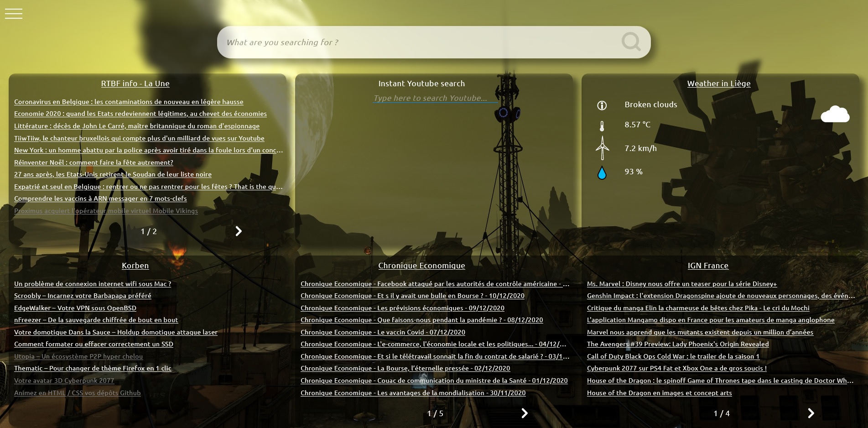The height and width of the screenshot is (428, 868).
Task: Open the Expatrié et seul en Belgique article
Action: (x=149, y=187)
